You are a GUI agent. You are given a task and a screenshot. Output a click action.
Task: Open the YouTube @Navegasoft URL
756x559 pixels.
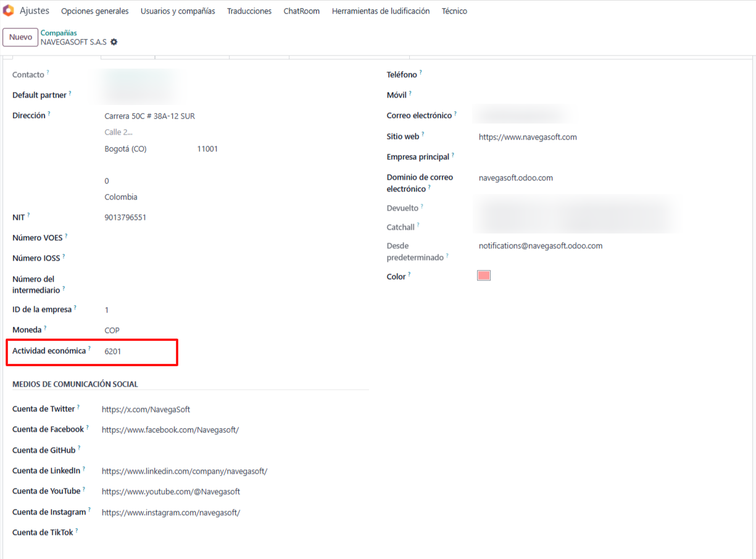tap(171, 492)
